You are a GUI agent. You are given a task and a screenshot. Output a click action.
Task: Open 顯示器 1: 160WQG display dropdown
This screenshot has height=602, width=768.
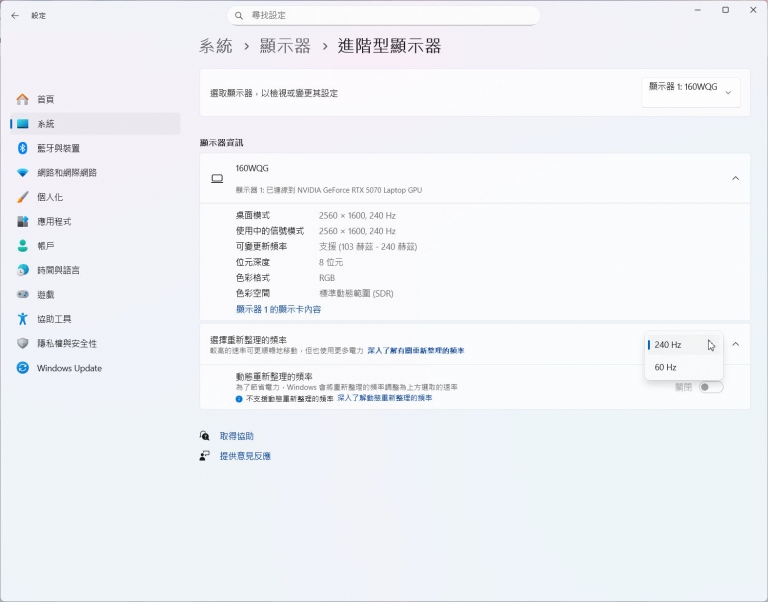pyautogui.click(x=690, y=90)
